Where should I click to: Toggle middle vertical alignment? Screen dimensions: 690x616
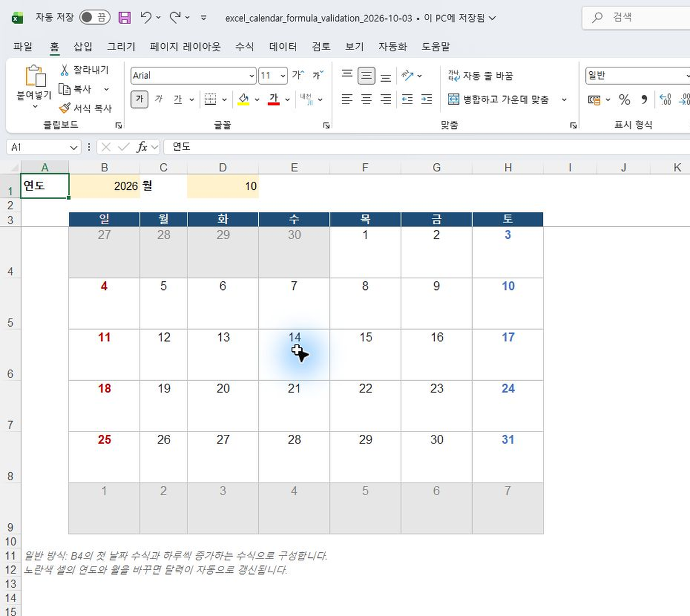coord(366,75)
